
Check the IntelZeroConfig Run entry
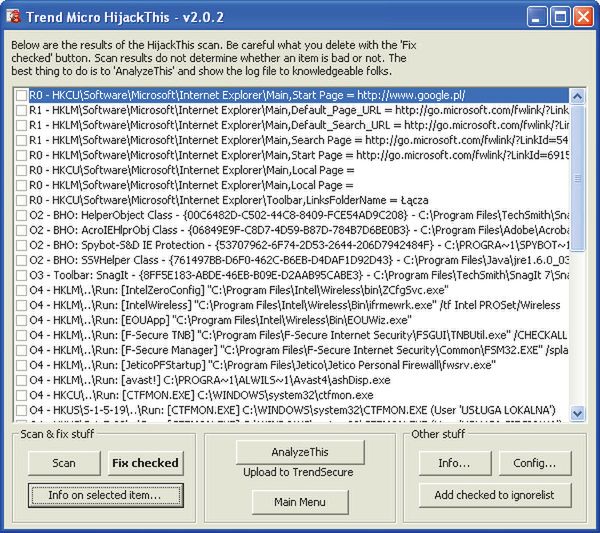[22, 290]
